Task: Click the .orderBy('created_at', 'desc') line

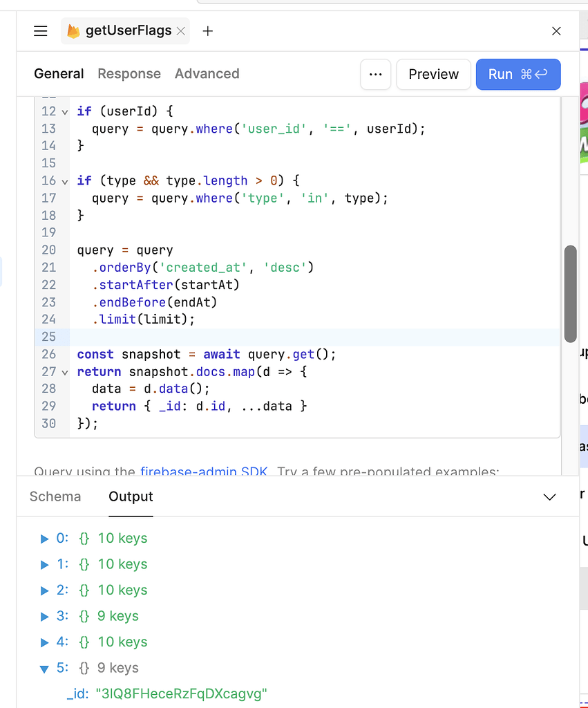Action: coord(202,268)
